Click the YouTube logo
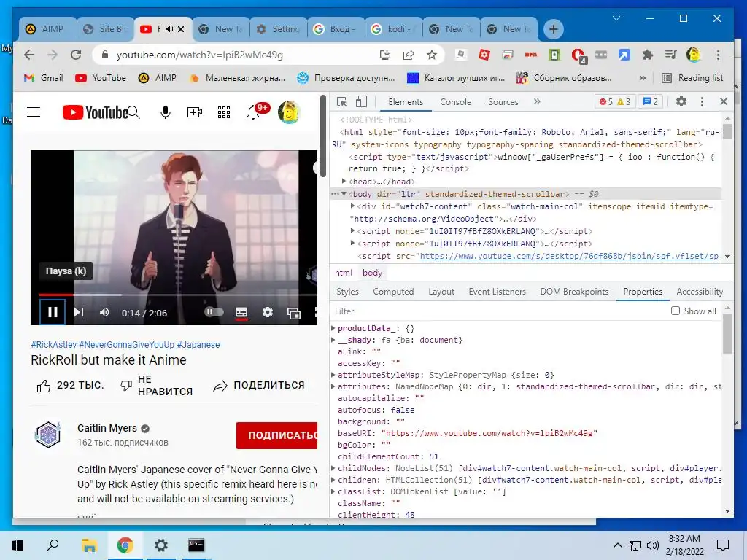 click(95, 112)
